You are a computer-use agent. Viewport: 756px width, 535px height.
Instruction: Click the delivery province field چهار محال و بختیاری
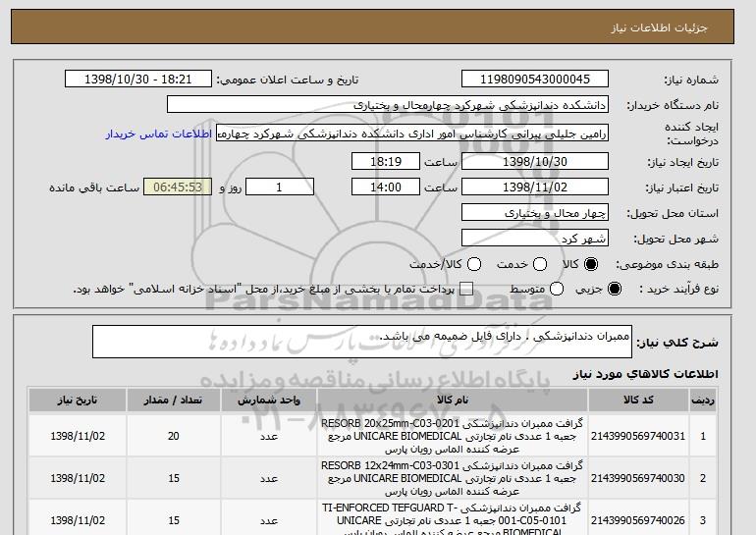[535, 213]
